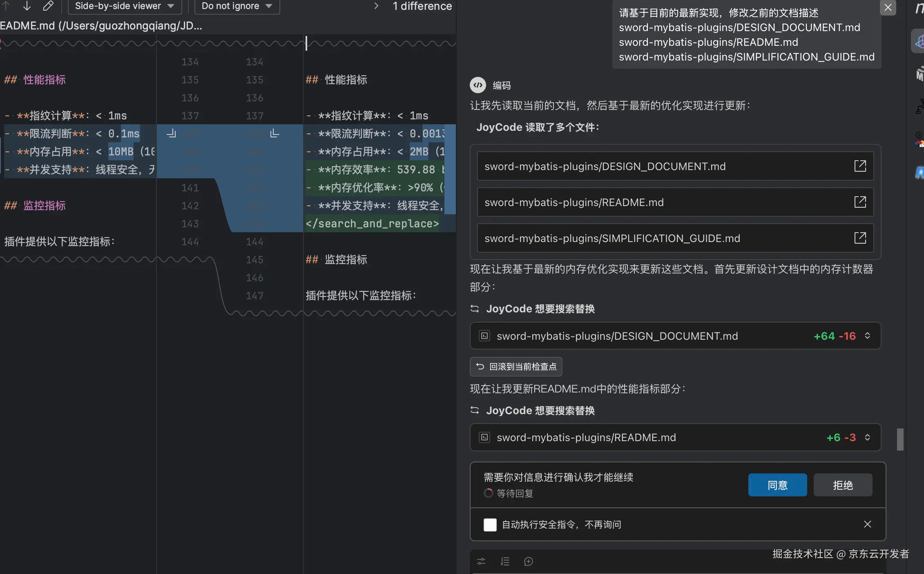The image size is (924, 574).
Task: Click the 编码 code icon in the chat
Action: [478, 85]
